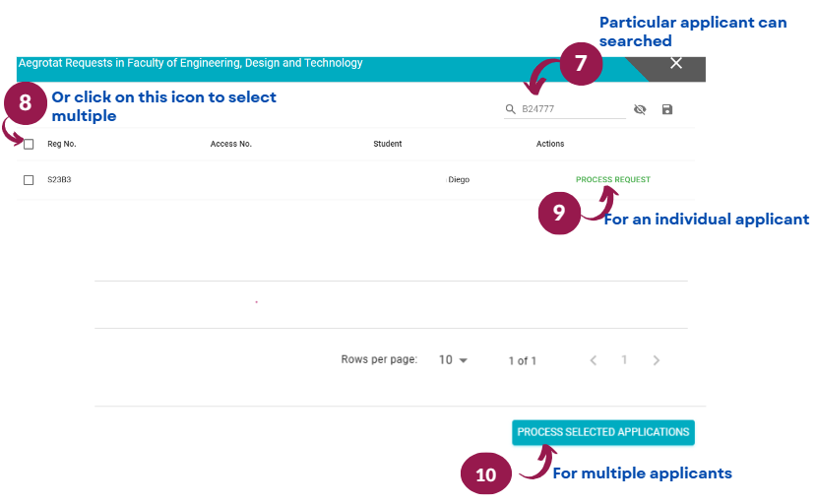The image size is (816, 504).
Task: Click PROCESS SELECTED APPLICATIONS button
Action: click(x=603, y=433)
